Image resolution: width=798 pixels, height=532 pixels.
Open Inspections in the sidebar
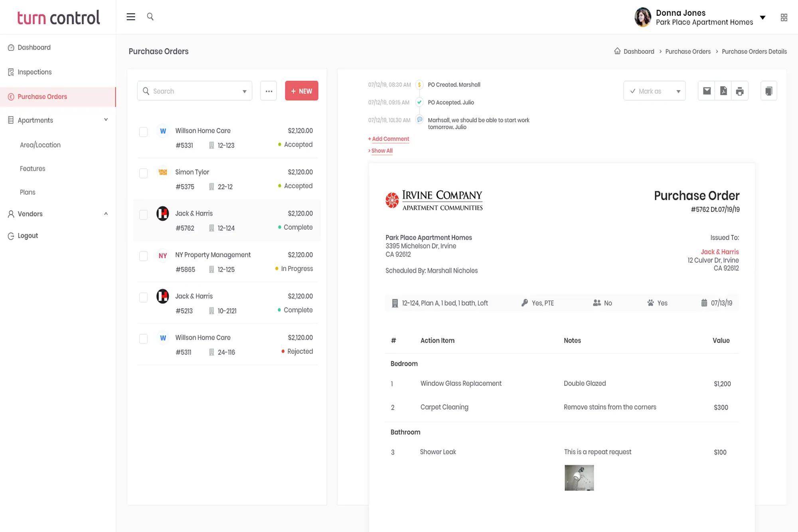pos(34,72)
